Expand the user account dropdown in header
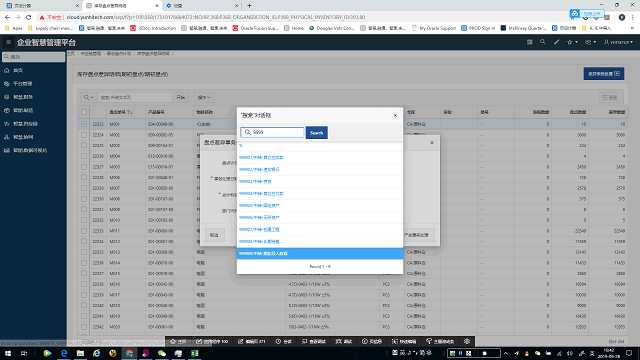640x360 pixels. click(x=618, y=42)
